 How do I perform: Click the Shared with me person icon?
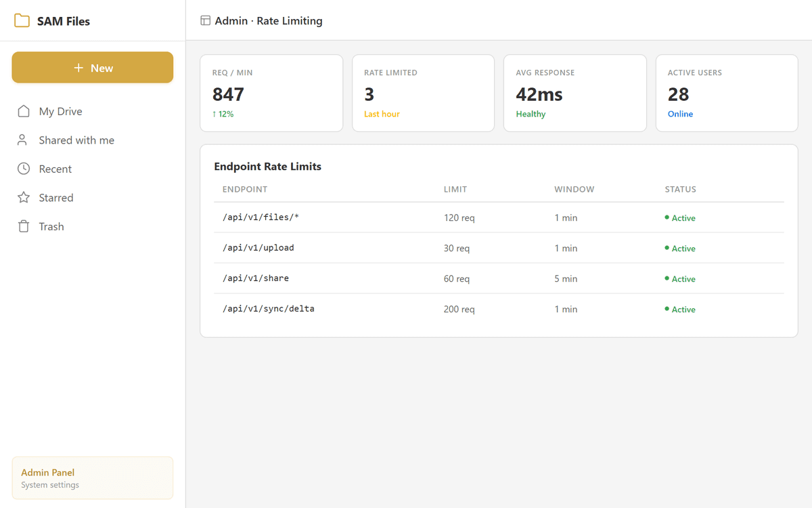pos(24,140)
